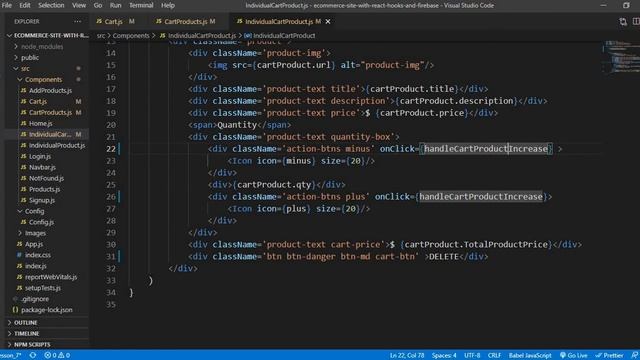Select language mode Babel JavaScript
The height and width of the screenshot is (360, 640).
coord(530,355)
